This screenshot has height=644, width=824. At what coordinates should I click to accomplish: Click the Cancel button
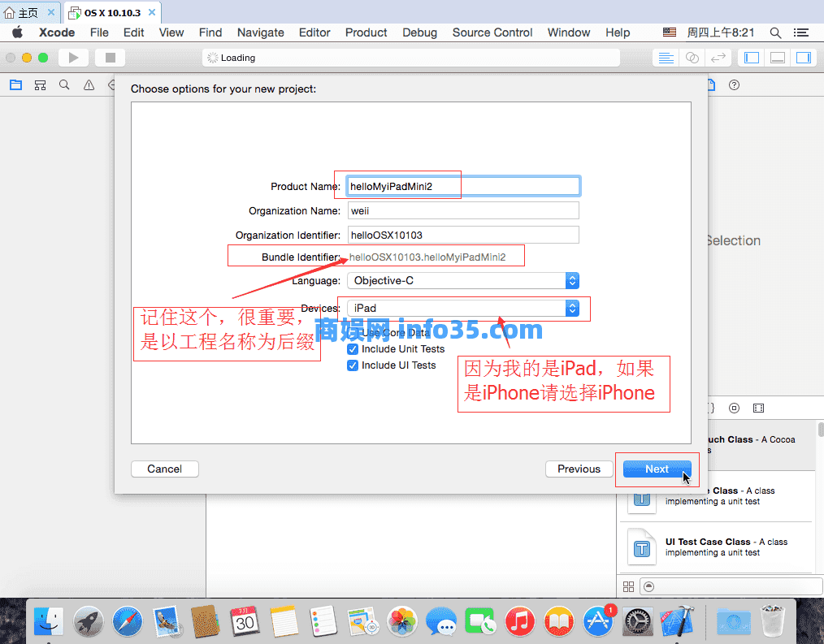pos(164,469)
